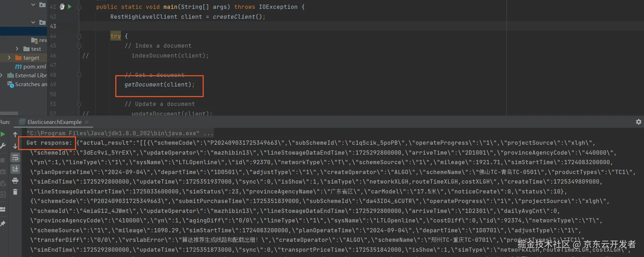The height and width of the screenshot is (257, 644).
Task: Print console output with printer icon
Action: point(15,181)
